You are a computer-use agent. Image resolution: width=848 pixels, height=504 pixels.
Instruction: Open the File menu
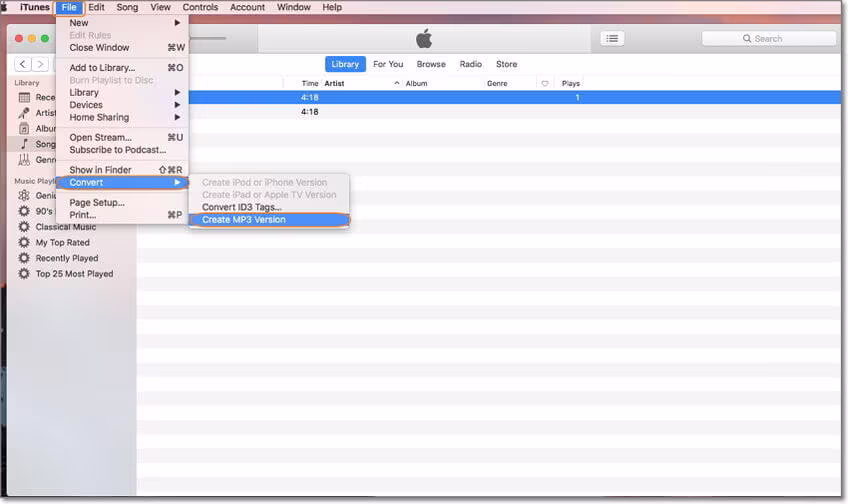[x=69, y=8]
